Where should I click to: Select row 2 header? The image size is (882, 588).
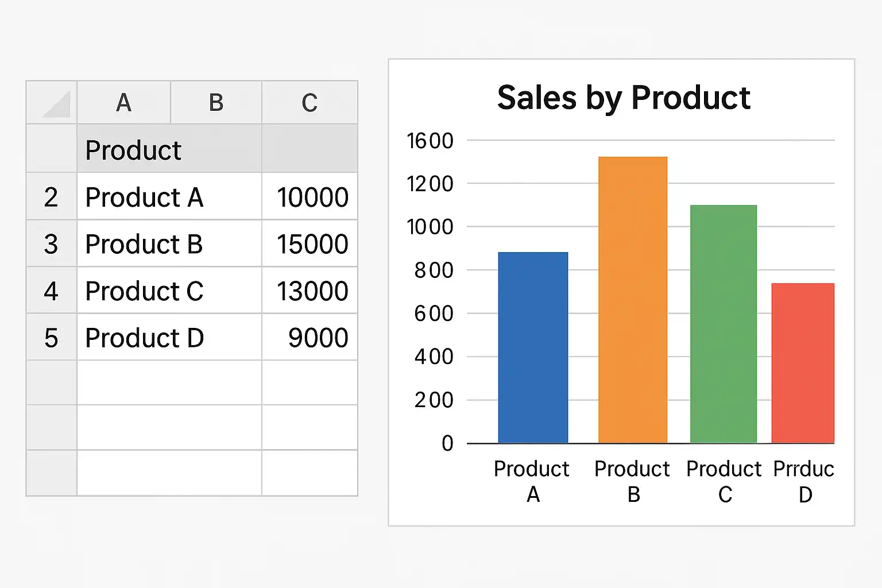pyautogui.click(x=51, y=197)
